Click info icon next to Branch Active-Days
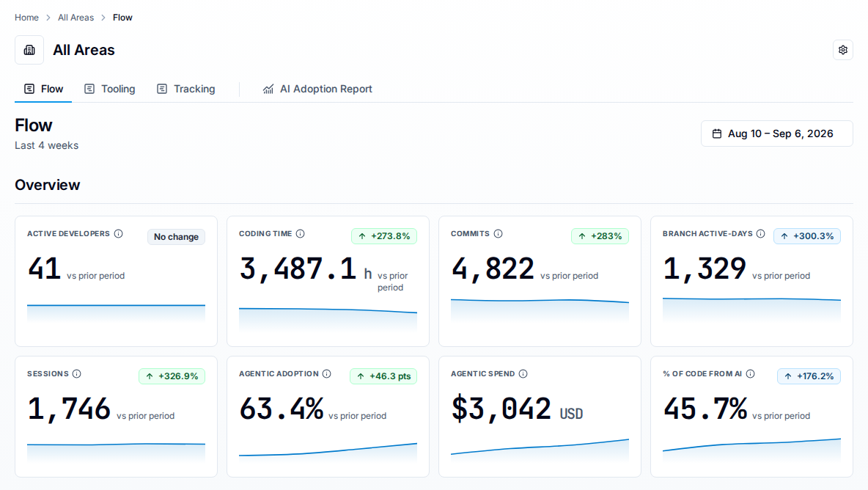868x490 pixels. click(x=761, y=234)
